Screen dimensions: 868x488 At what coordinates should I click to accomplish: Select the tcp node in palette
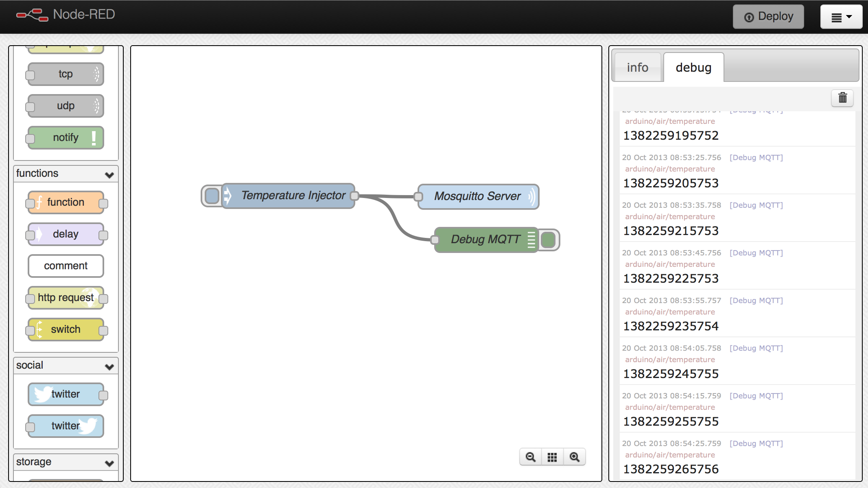pos(66,74)
